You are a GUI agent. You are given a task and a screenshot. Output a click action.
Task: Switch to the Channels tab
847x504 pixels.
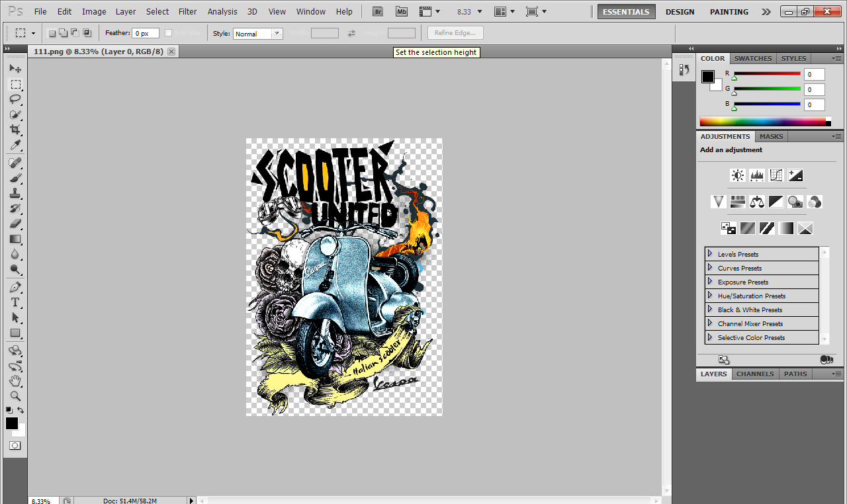pyautogui.click(x=755, y=374)
